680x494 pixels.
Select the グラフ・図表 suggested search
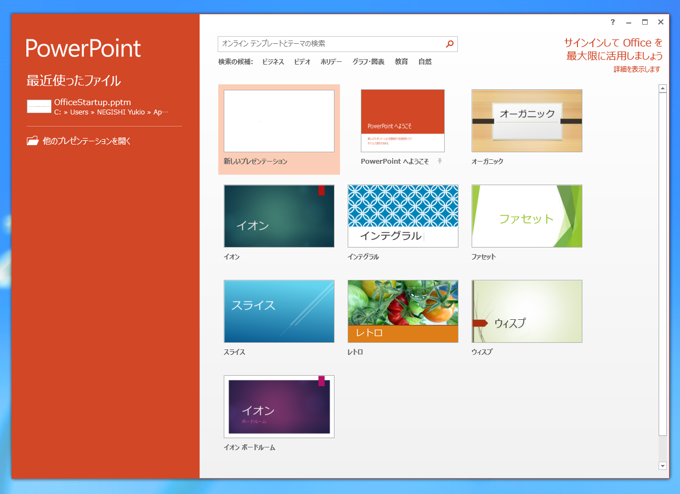368,62
